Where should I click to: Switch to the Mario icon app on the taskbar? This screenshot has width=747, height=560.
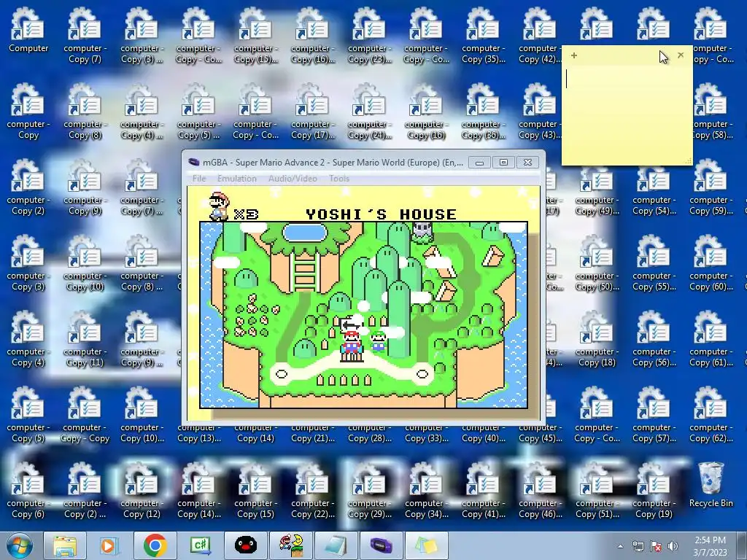pos(290,545)
